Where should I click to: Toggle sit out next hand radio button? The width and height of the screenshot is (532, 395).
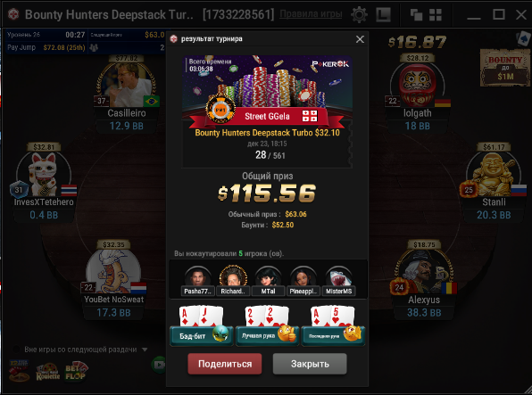click(x=16, y=350)
